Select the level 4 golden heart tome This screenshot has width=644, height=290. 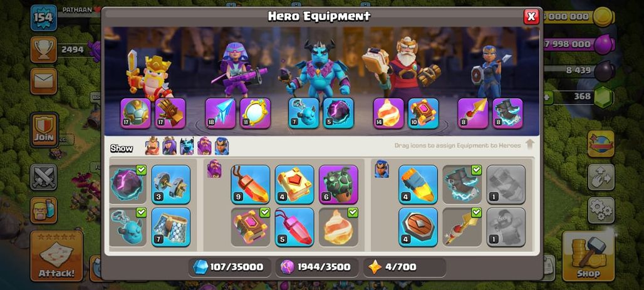pyautogui.click(x=294, y=184)
